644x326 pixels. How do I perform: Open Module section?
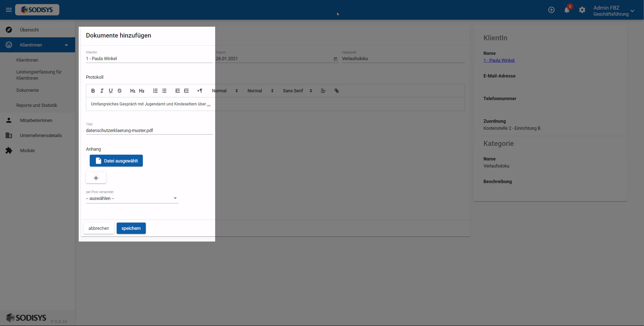click(37, 150)
